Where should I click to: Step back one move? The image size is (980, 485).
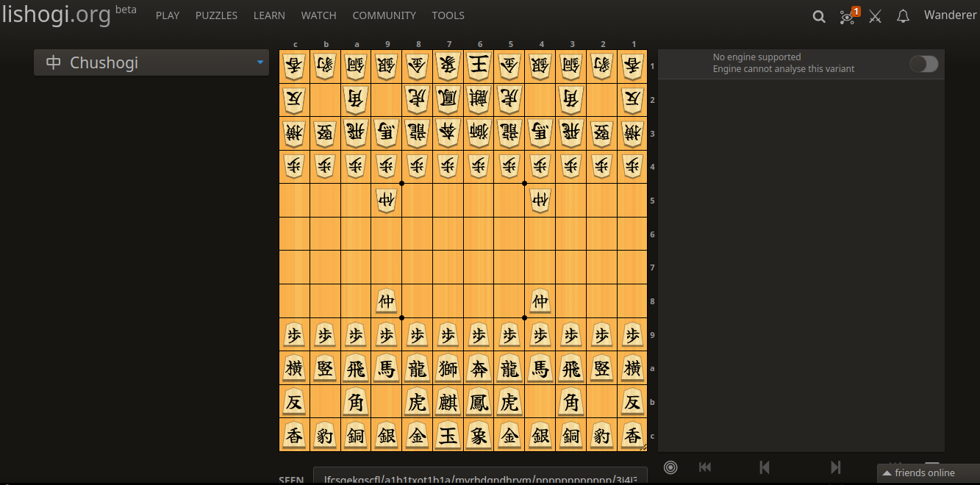coord(764,467)
